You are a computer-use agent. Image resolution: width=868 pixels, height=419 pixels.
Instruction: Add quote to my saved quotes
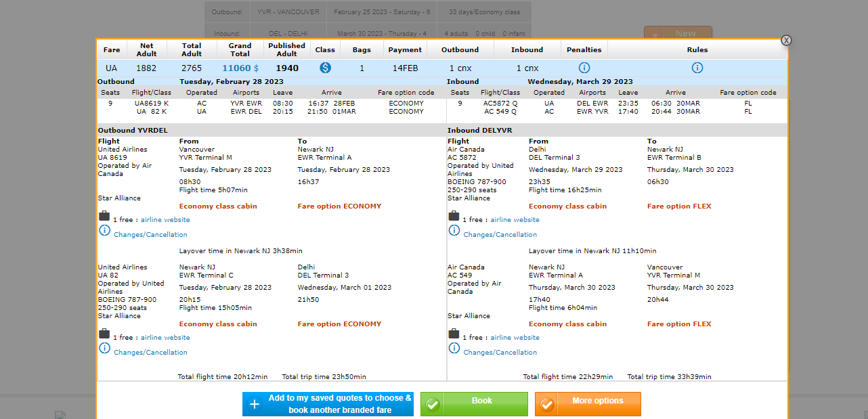tap(328, 404)
